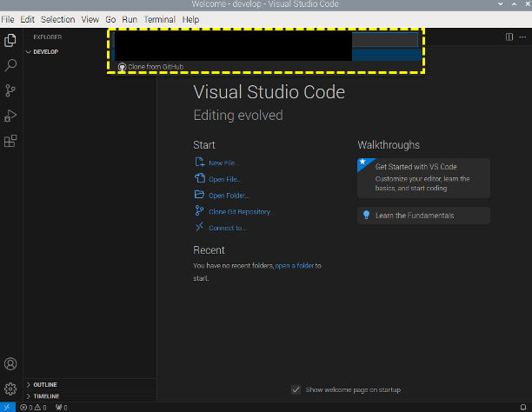Open the Extensions view
The height and width of the screenshot is (412, 532).
click(x=10, y=141)
